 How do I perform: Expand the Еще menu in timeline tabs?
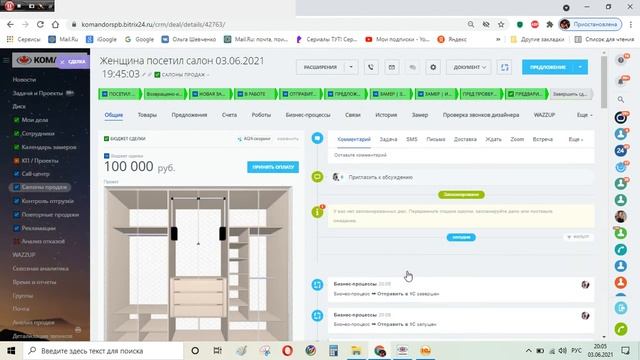(x=576, y=140)
